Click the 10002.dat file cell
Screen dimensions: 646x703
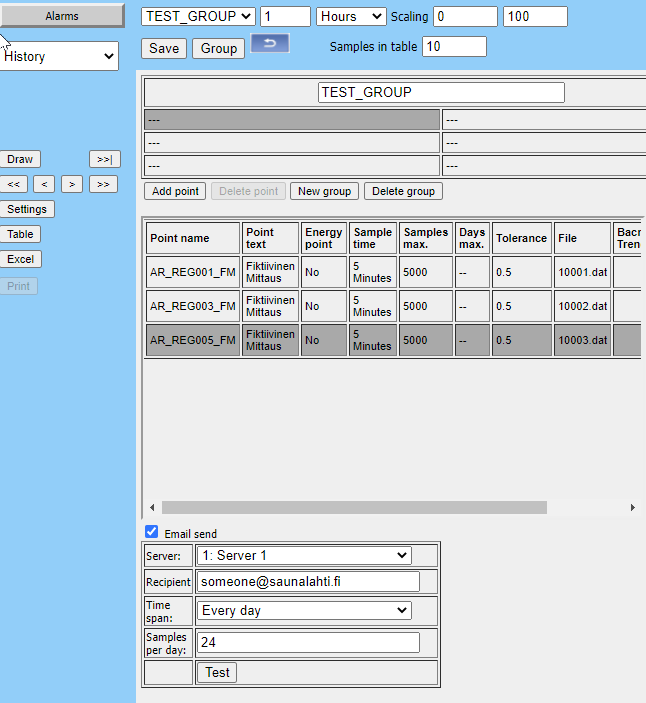pyautogui.click(x=582, y=306)
